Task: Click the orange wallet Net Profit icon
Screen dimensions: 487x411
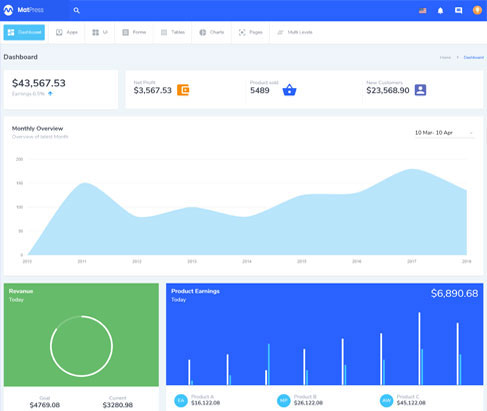Action: coord(183,90)
